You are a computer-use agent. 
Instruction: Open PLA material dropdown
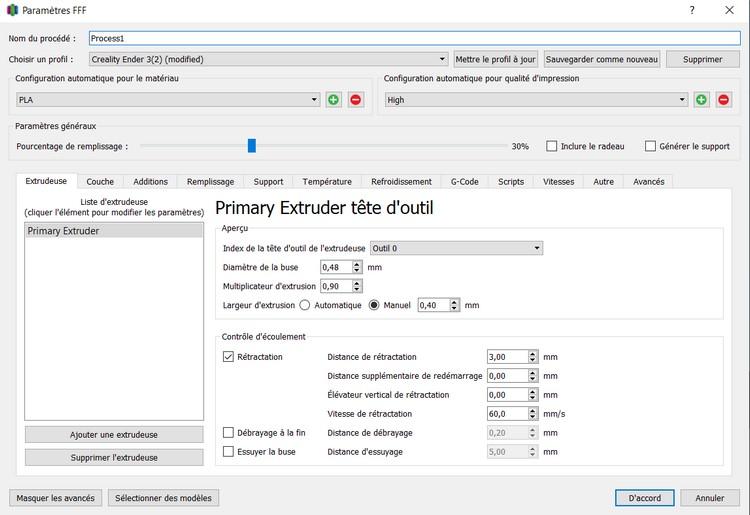point(168,99)
